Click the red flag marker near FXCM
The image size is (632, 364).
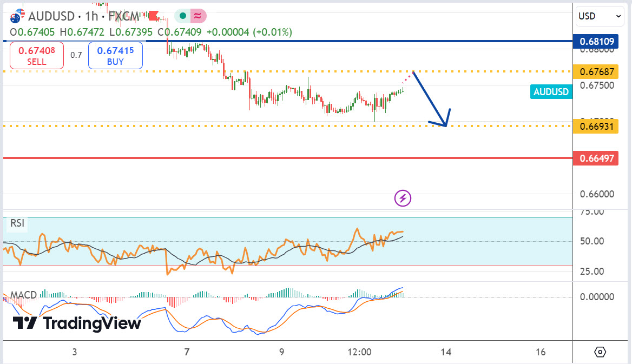click(154, 16)
